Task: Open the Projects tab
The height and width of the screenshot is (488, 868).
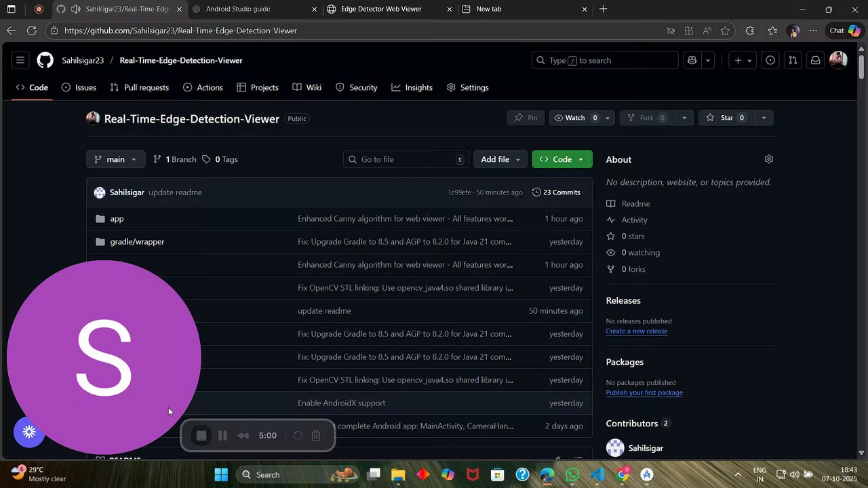Action: pyautogui.click(x=258, y=87)
